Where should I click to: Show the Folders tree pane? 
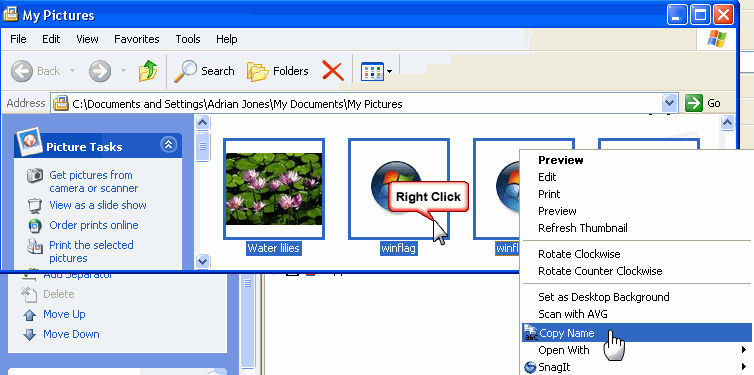(x=277, y=71)
